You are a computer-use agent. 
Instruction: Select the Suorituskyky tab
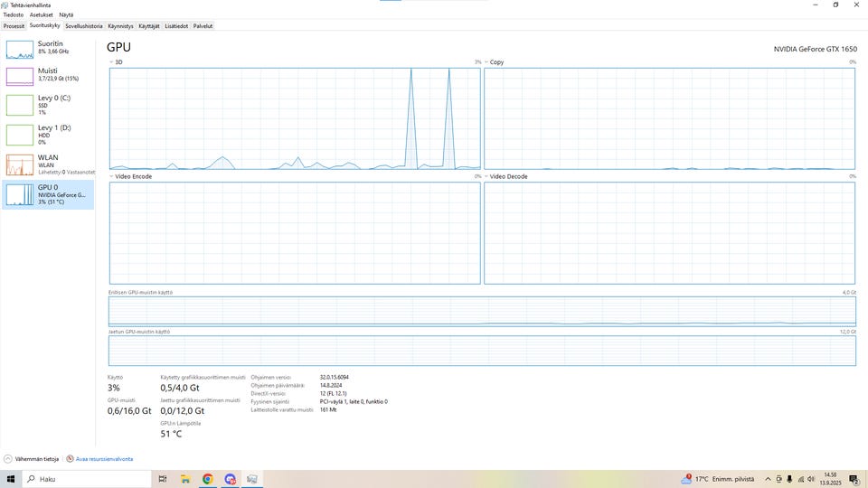(44, 25)
